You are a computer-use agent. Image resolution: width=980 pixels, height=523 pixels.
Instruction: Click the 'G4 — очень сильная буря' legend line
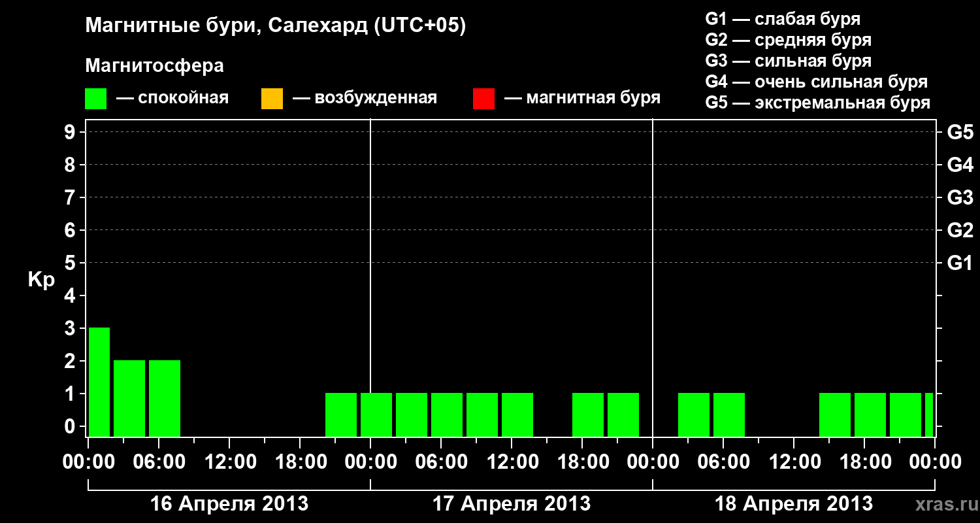816,82
